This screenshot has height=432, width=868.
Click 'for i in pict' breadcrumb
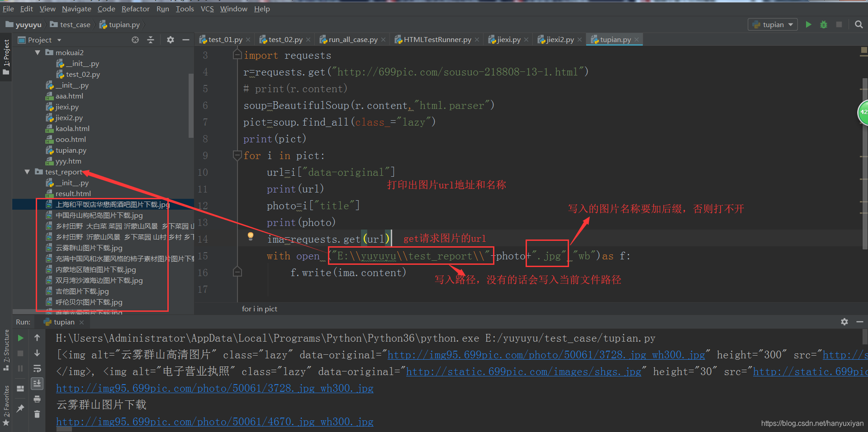[260, 309]
